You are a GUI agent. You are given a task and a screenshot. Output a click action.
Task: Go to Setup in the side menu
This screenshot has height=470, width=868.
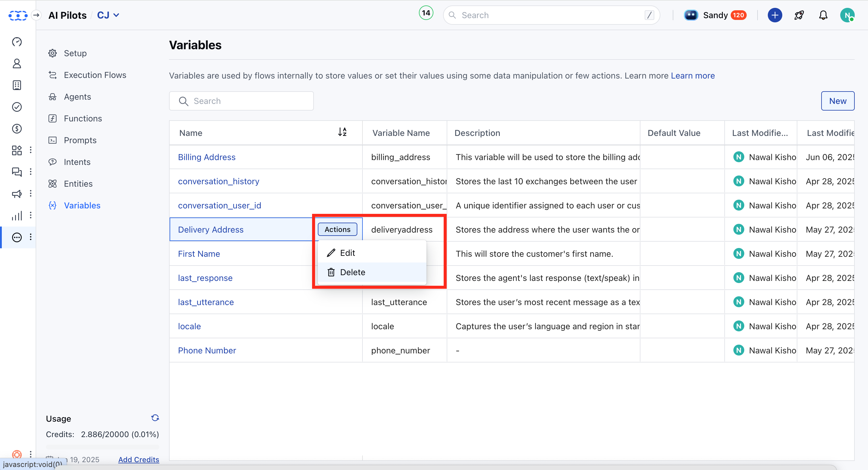(75, 53)
